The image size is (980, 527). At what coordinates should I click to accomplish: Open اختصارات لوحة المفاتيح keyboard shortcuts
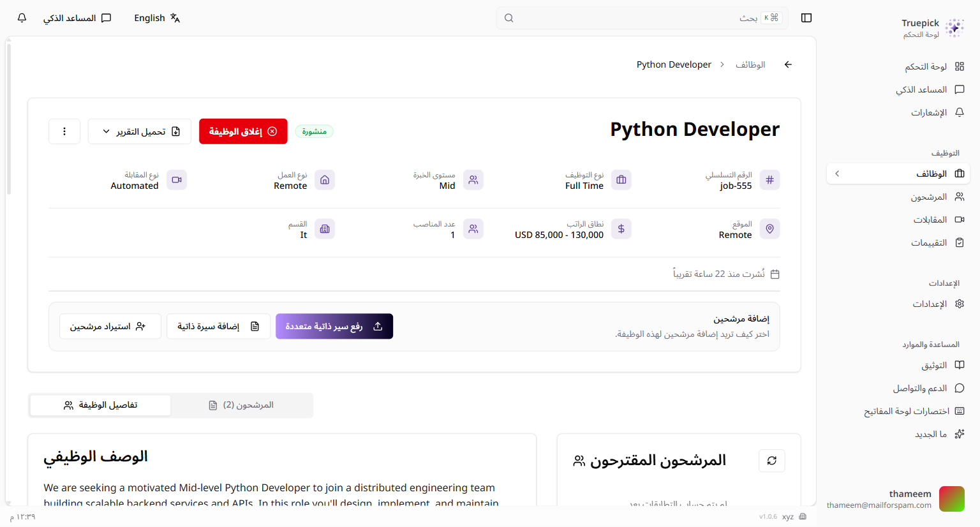coord(914,412)
